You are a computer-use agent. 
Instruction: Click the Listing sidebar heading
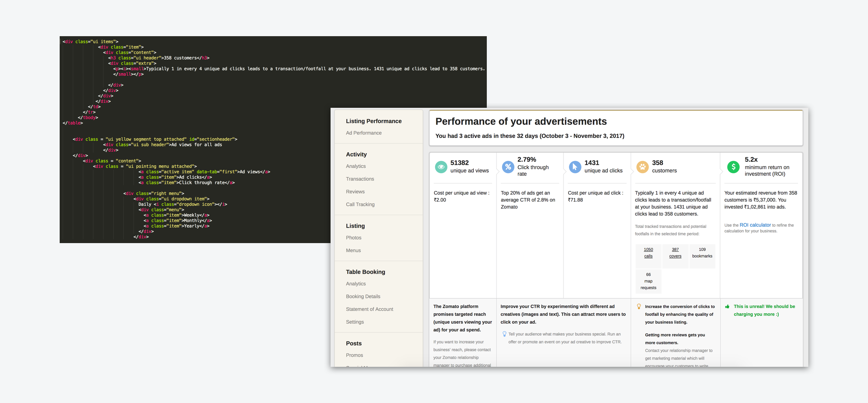(355, 226)
